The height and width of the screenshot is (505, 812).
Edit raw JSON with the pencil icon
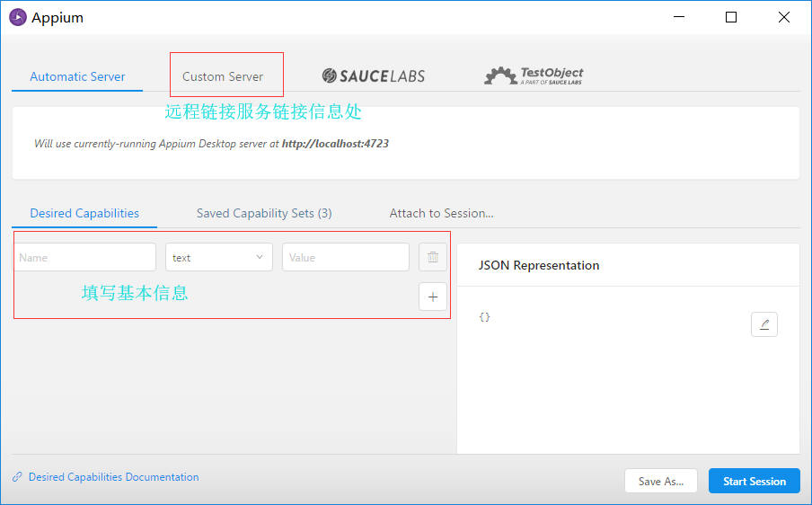click(x=763, y=324)
